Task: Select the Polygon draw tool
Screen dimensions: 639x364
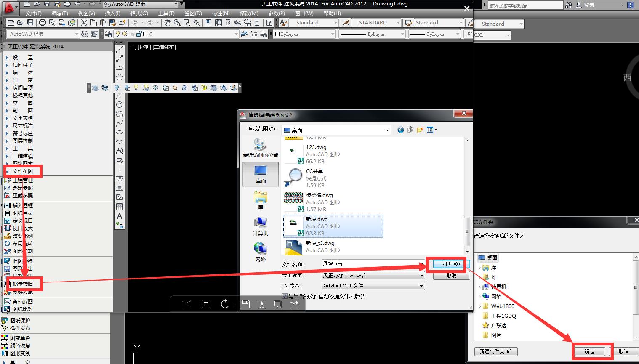Action: coord(120,77)
